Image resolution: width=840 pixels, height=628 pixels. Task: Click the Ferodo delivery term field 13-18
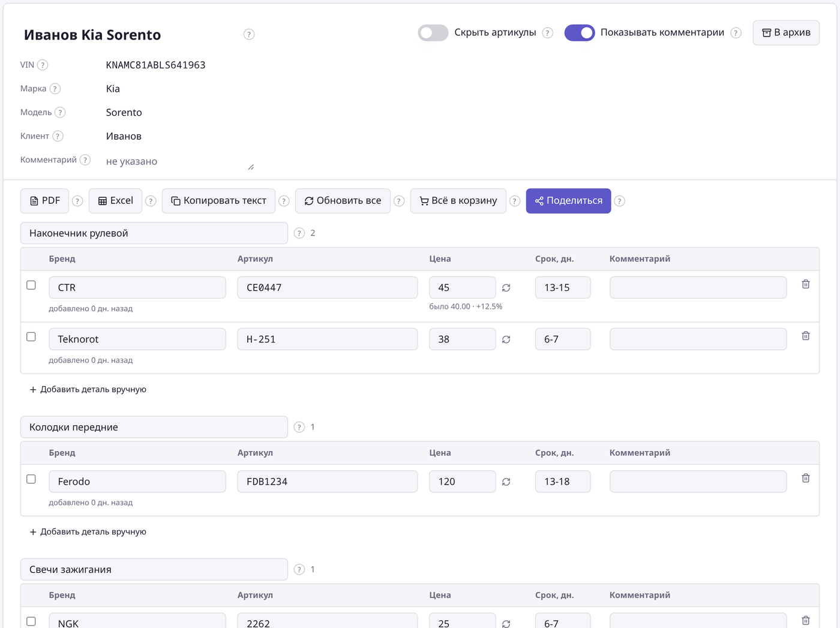(x=563, y=481)
